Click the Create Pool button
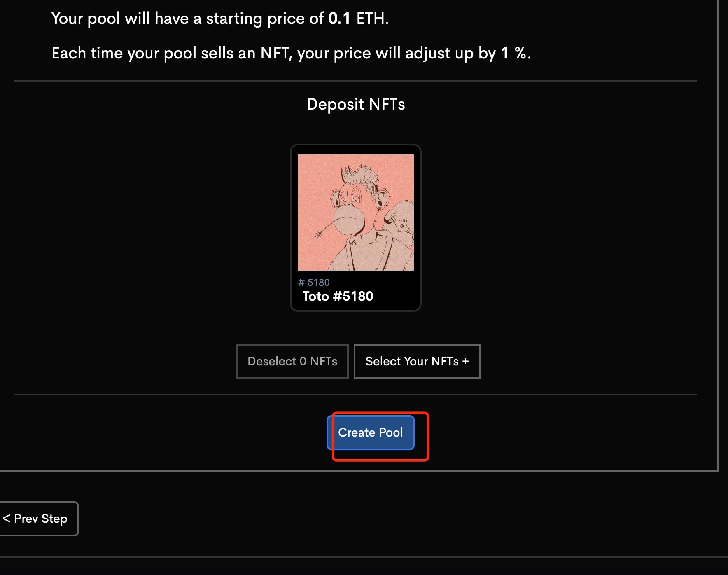Screen dimensions: 728x575 coord(370,432)
